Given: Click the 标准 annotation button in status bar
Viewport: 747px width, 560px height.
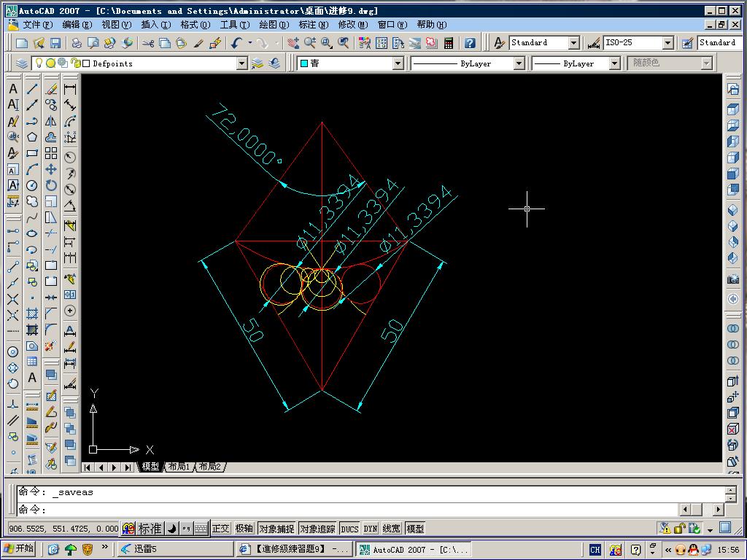Looking at the screenshot, I should [150, 529].
